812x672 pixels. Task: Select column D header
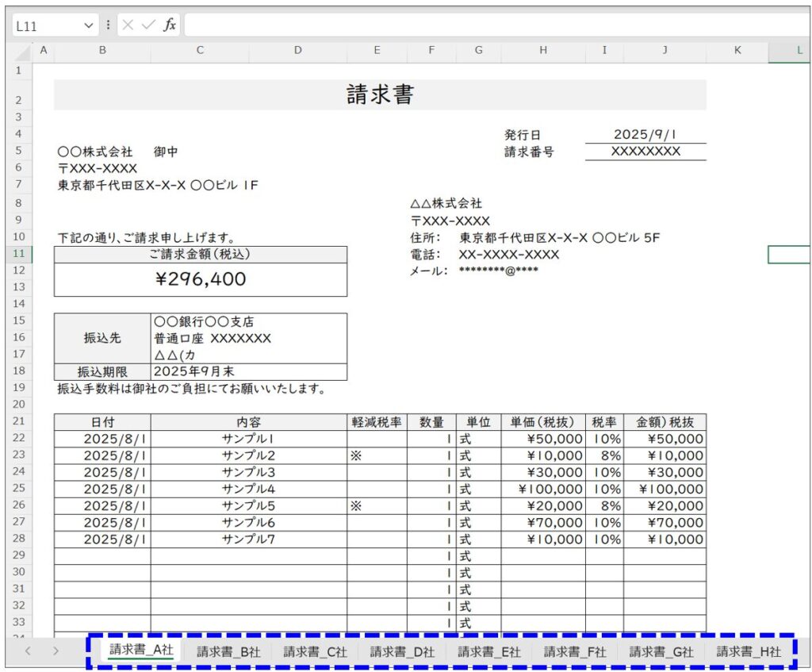(x=298, y=50)
